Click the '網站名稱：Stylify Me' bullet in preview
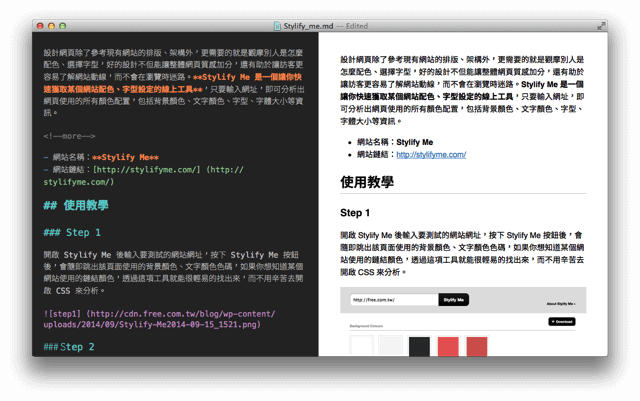This screenshot has width=640, height=401. click(395, 143)
